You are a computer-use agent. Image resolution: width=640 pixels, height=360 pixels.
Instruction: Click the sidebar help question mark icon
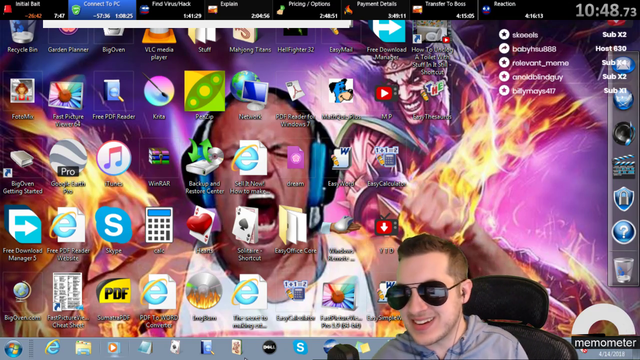tap(623, 232)
